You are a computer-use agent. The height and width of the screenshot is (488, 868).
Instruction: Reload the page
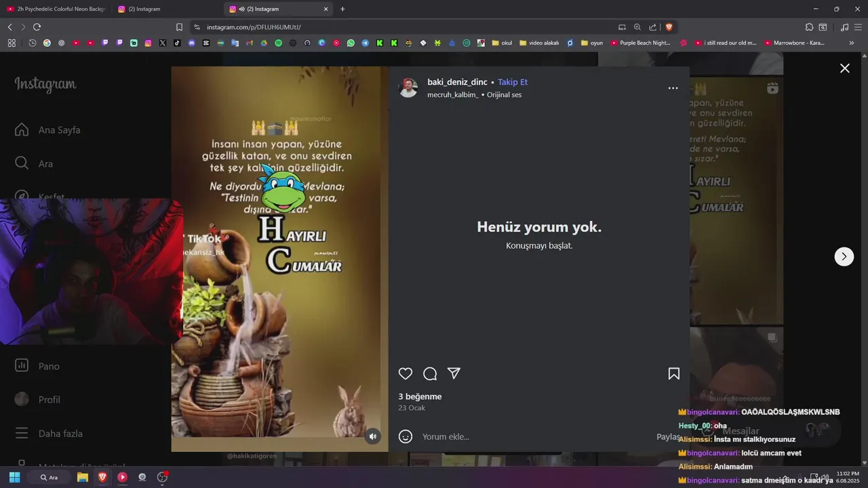[37, 27]
